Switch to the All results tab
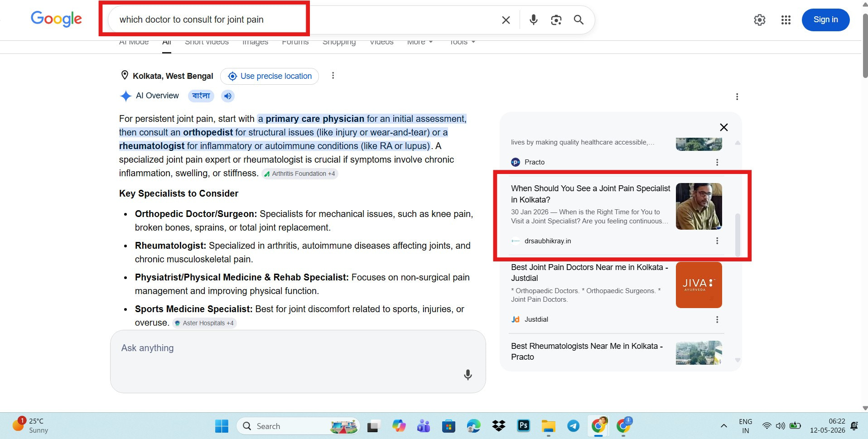This screenshot has height=439, width=868. click(x=167, y=42)
